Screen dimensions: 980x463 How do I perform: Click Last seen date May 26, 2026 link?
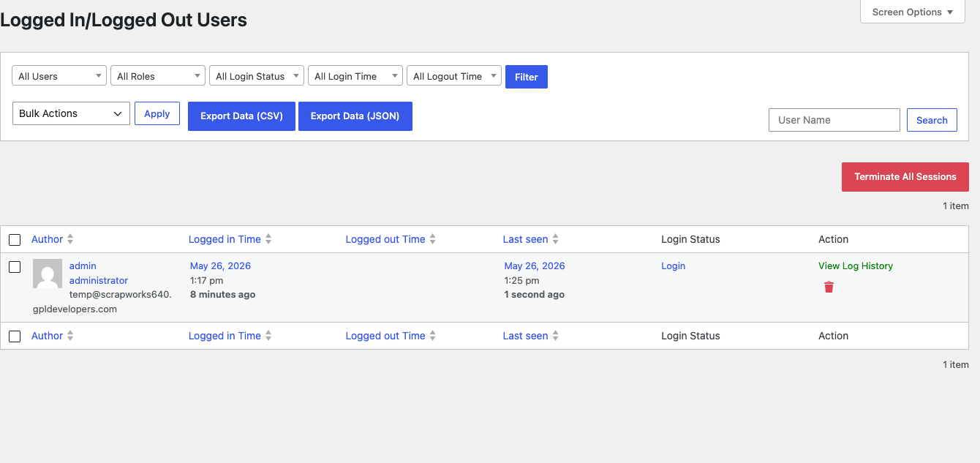(535, 266)
